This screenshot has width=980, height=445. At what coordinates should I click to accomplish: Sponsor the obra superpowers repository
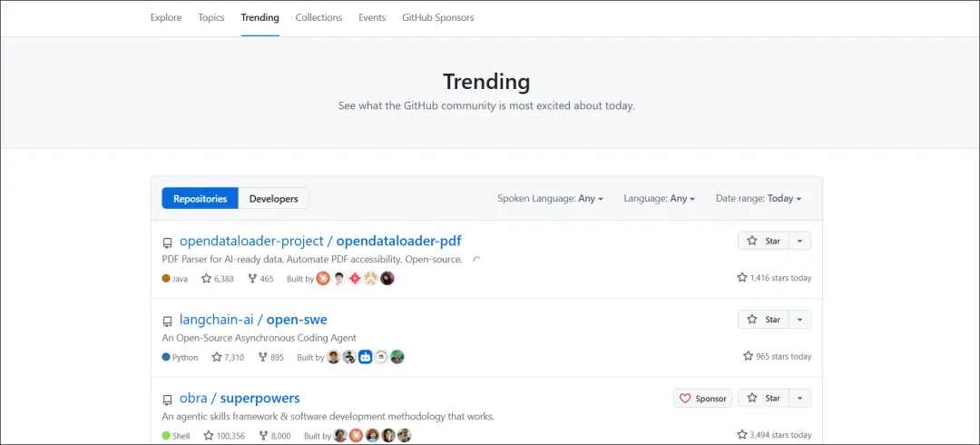pyautogui.click(x=703, y=398)
